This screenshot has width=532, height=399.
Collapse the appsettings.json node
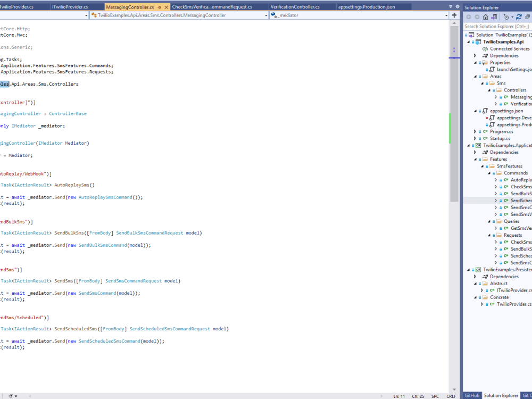(x=475, y=111)
